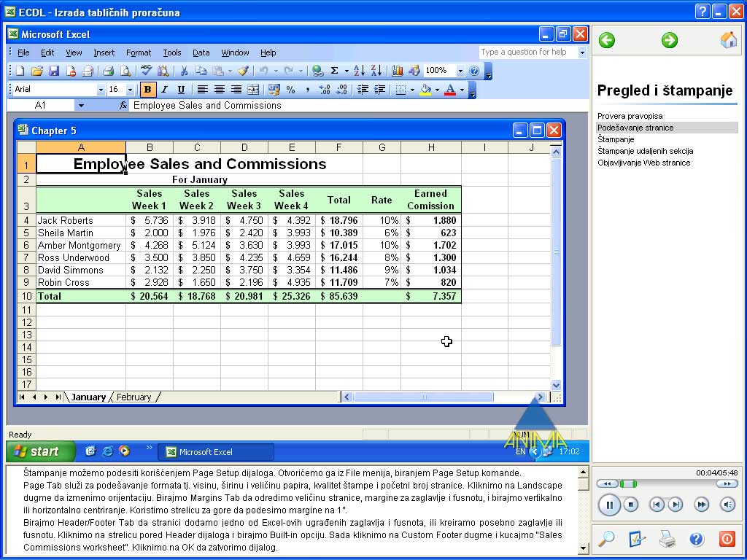Toggle underline formatting on
747x560 pixels.
[180, 89]
